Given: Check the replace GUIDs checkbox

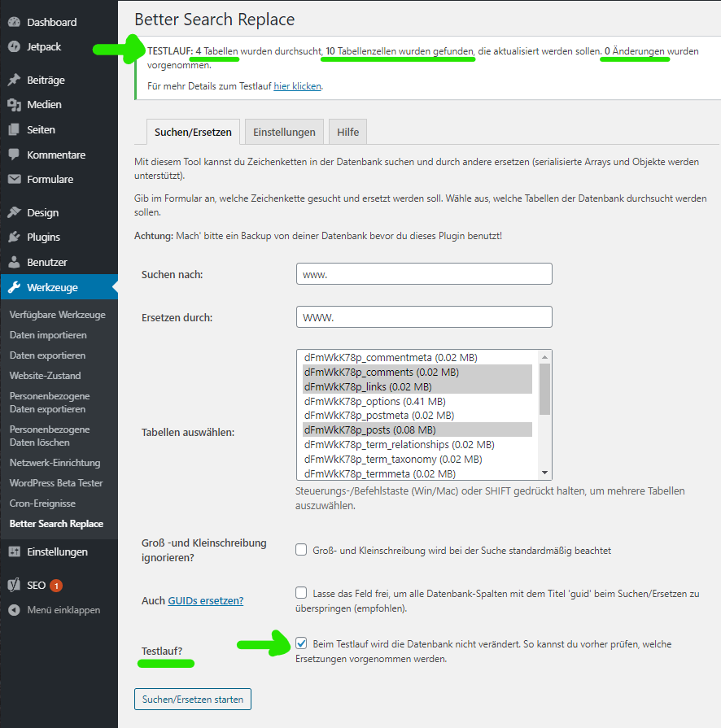Looking at the screenshot, I should [301, 593].
